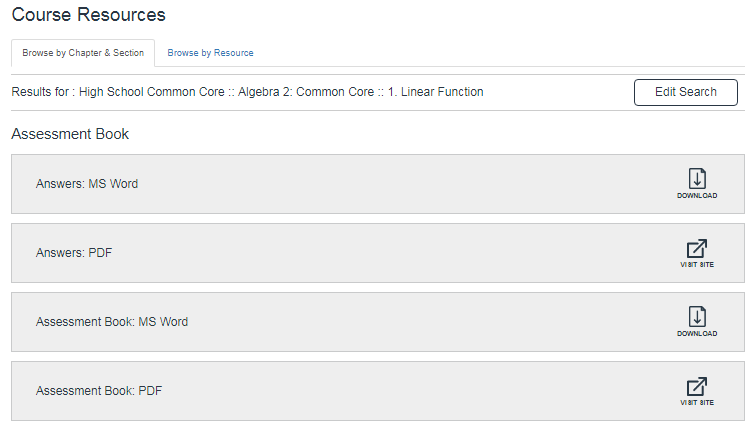Select the Answers: MS Word row title
754x430 pixels.
[x=87, y=184]
